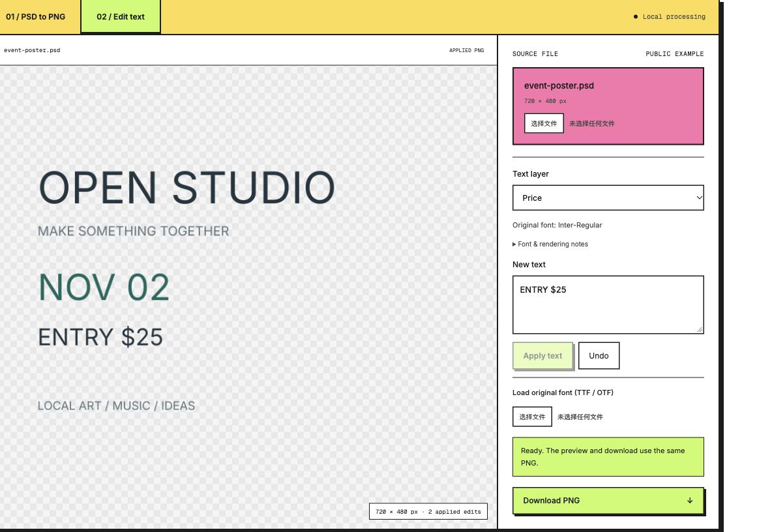772x532 pixels.
Task: Click the SOURCE FILE heading
Action: point(535,53)
